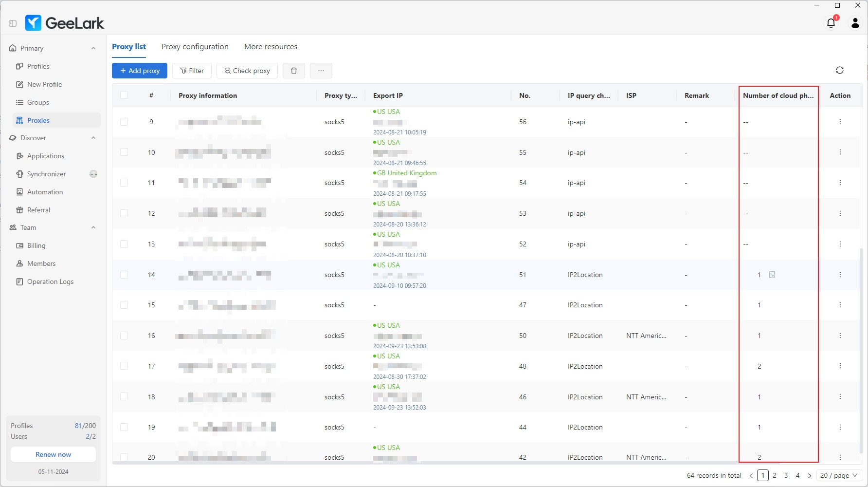Viewport: 868px width, 487px height.
Task: Click the Add proxy button
Action: (x=140, y=71)
